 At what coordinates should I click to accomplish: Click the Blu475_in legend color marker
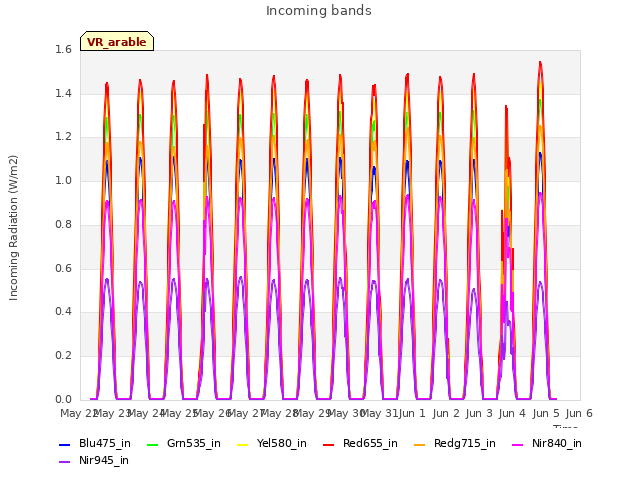[x=64, y=444]
